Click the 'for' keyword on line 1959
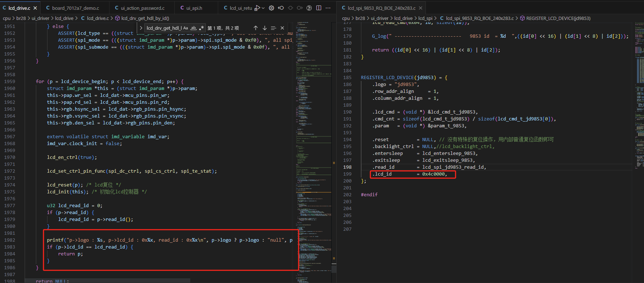Viewport: 644px width, 283px height. (40, 82)
